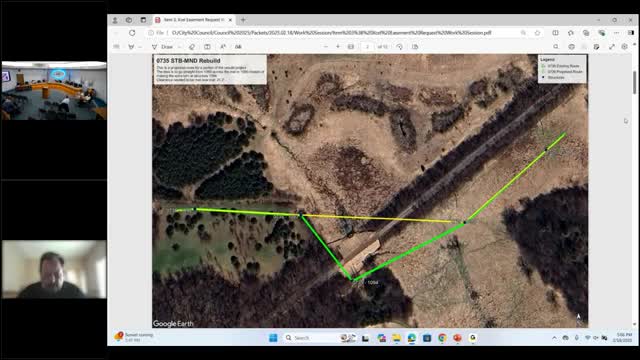Open the weather widget in taskbar
This screenshot has width=640, height=360.
[134, 337]
